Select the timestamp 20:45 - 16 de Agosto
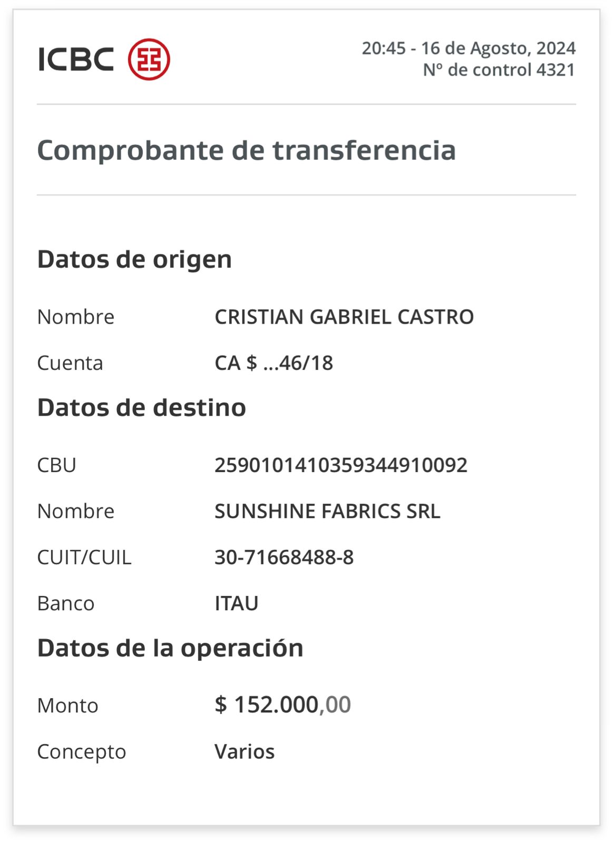The width and height of the screenshot is (616, 843). [468, 48]
